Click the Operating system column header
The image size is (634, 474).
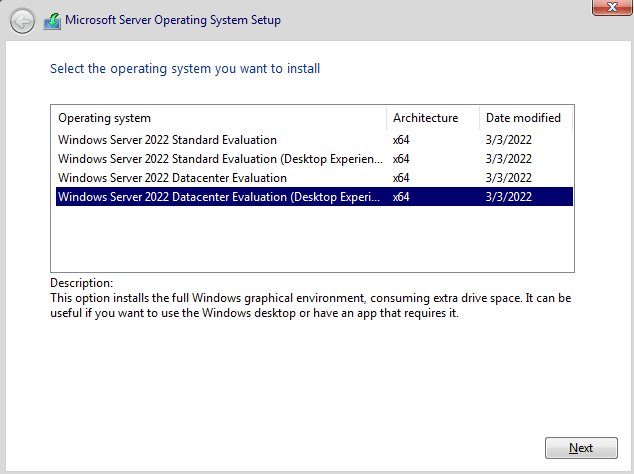(219, 118)
